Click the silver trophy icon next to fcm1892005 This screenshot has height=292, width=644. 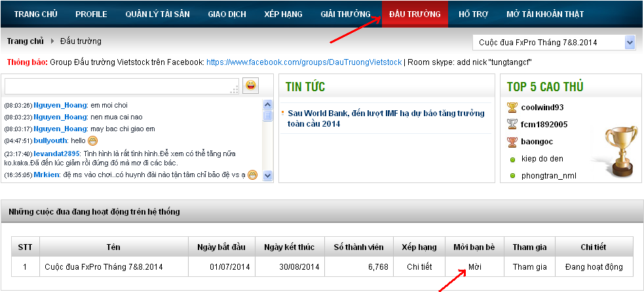(x=512, y=124)
